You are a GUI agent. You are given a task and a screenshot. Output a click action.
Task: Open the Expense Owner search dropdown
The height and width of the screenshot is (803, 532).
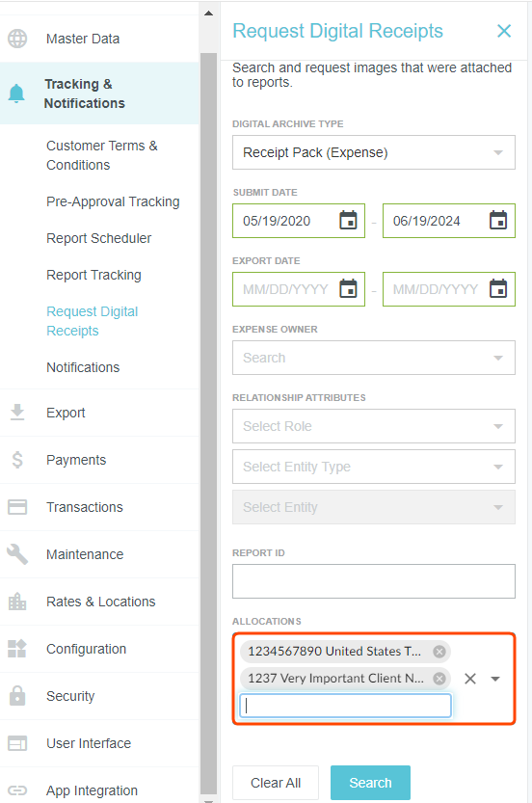[x=374, y=358]
